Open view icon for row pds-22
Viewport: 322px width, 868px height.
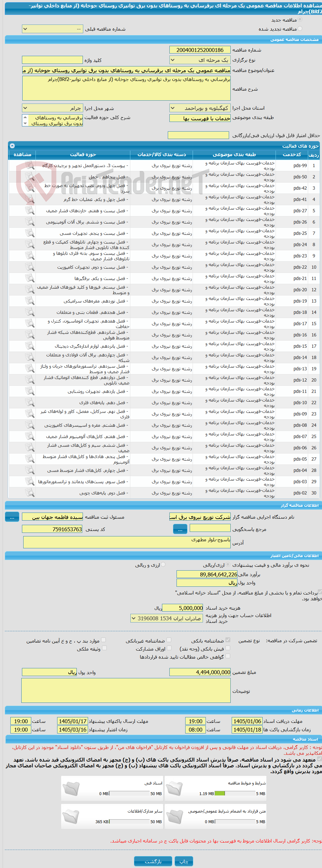click(x=30, y=267)
